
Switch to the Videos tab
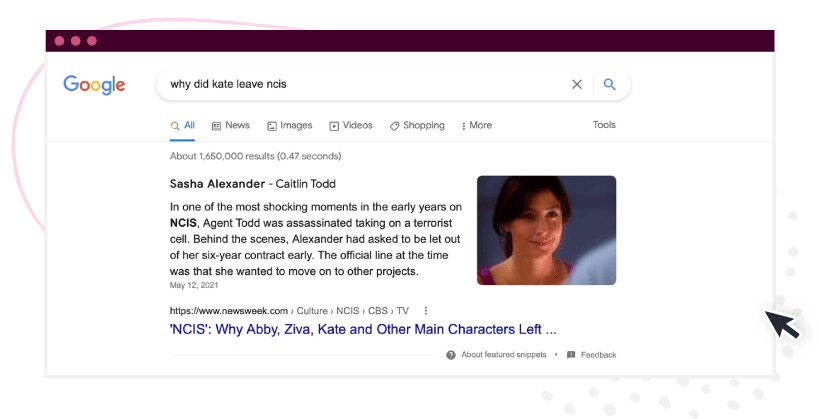[351, 126]
